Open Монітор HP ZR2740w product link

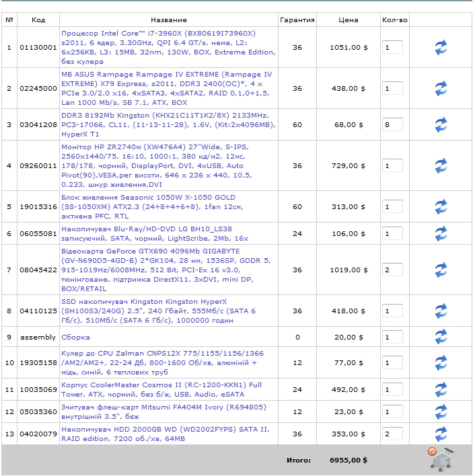pyautogui.click(x=157, y=166)
